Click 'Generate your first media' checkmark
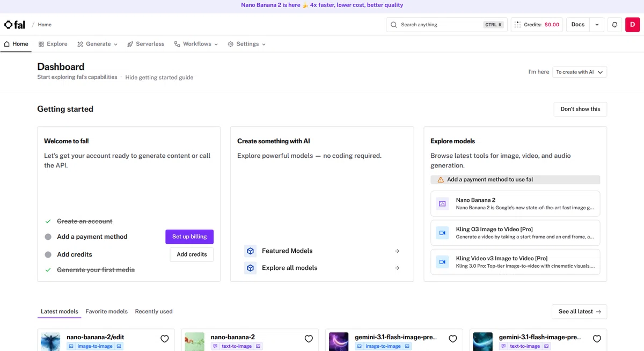The image size is (644, 351). pos(48,270)
